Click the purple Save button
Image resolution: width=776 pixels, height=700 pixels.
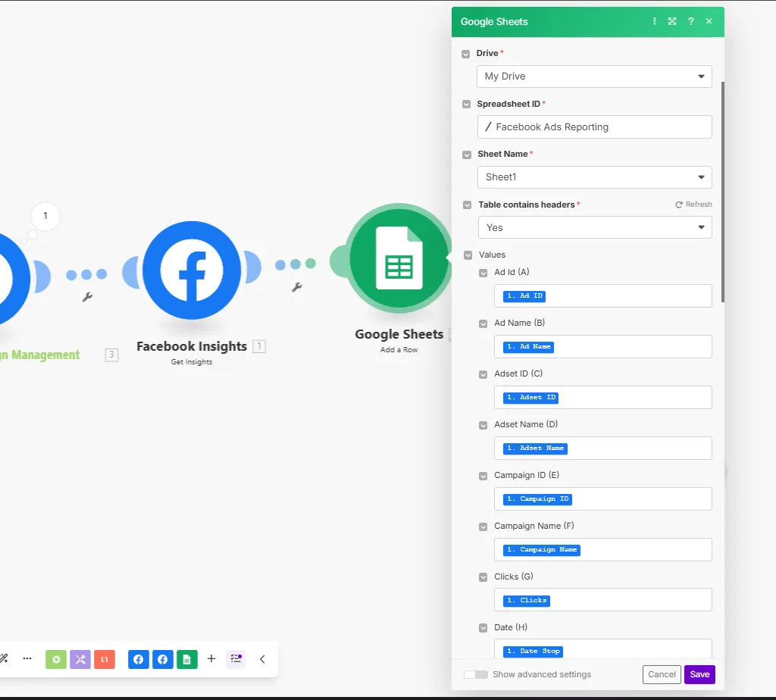699,674
